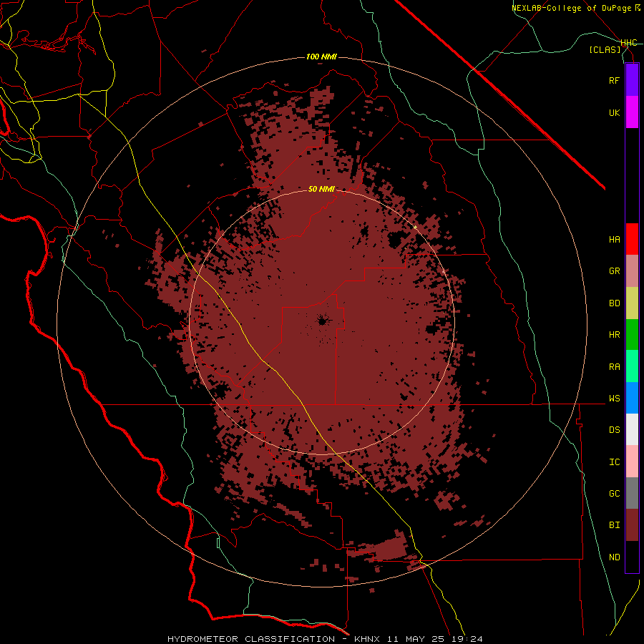The image size is (644, 644).
Task: Click the 100 NMI range ring label
Action: 321,57
